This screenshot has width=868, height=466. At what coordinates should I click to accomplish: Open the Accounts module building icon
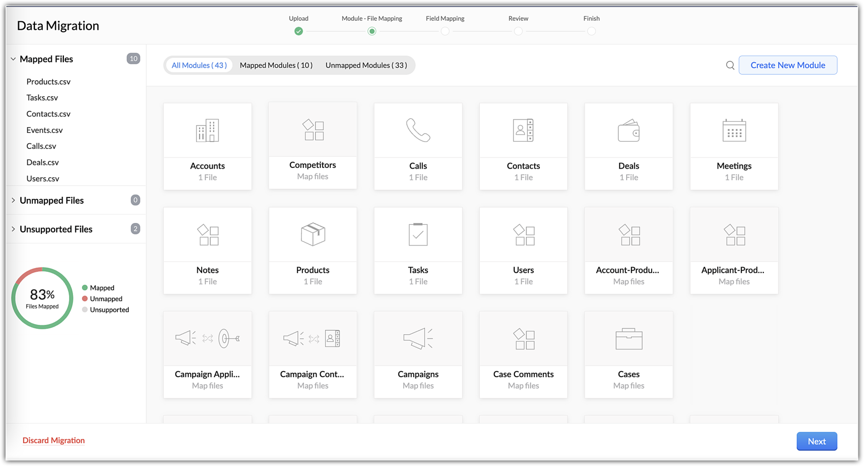coord(207,130)
